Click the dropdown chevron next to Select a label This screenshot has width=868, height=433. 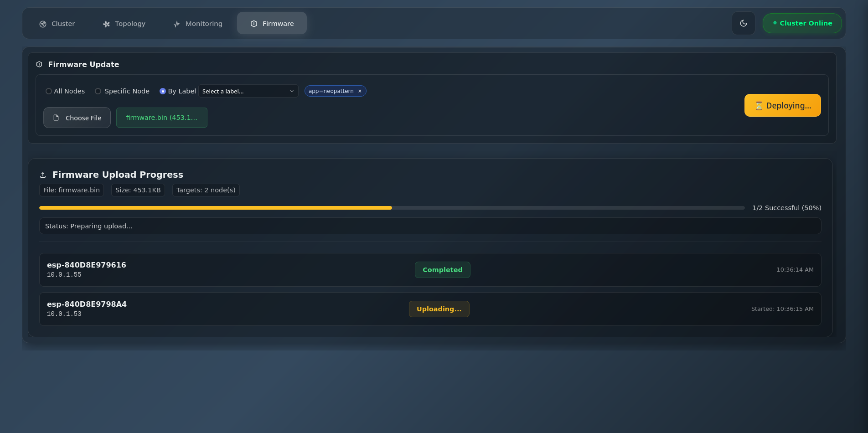[x=292, y=91]
